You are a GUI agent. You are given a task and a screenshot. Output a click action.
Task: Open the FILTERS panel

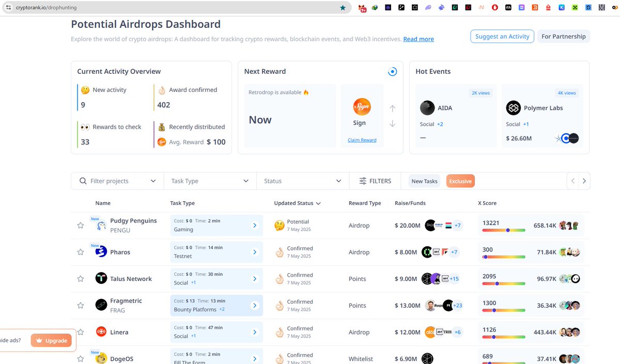point(376,181)
